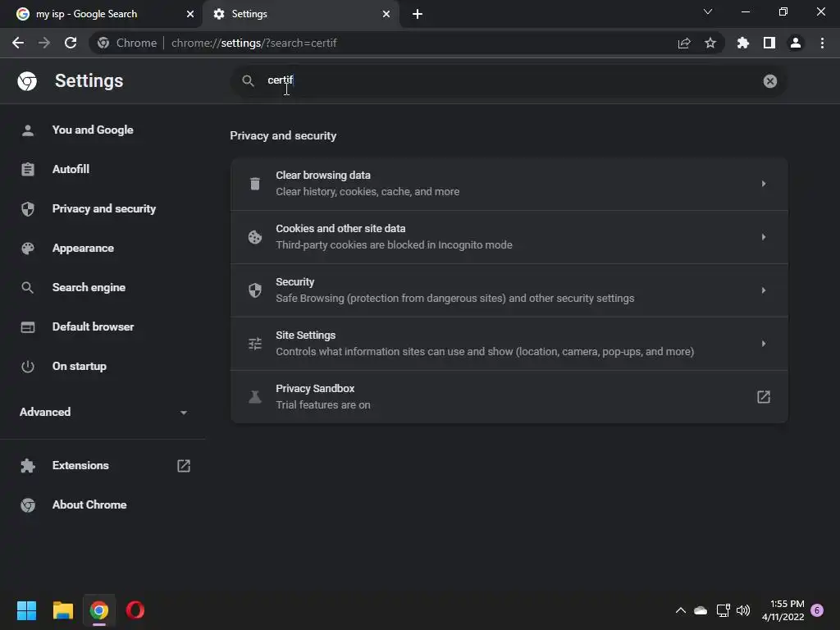Open File Explorer from taskbar
840x630 pixels.
coord(62,610)
